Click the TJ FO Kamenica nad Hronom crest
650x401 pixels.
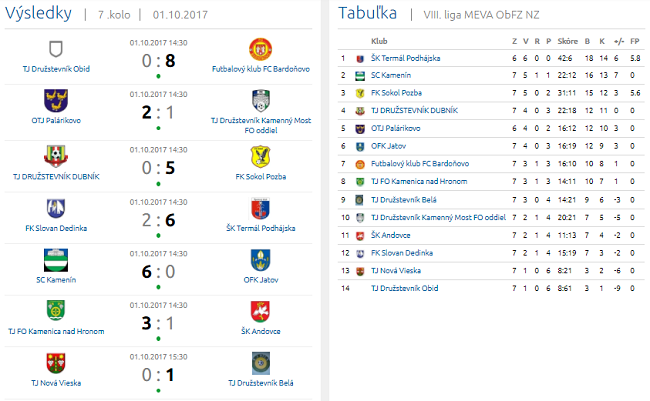pos(55,312)
